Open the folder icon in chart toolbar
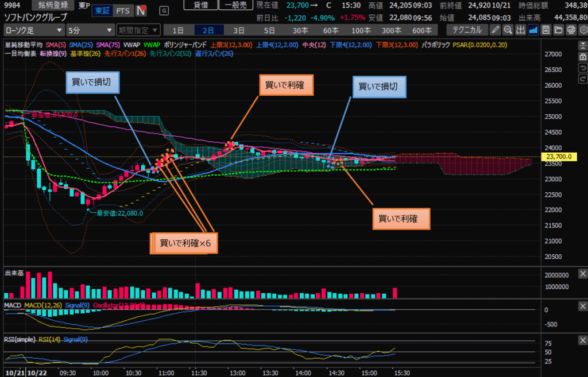 (559, 29)
